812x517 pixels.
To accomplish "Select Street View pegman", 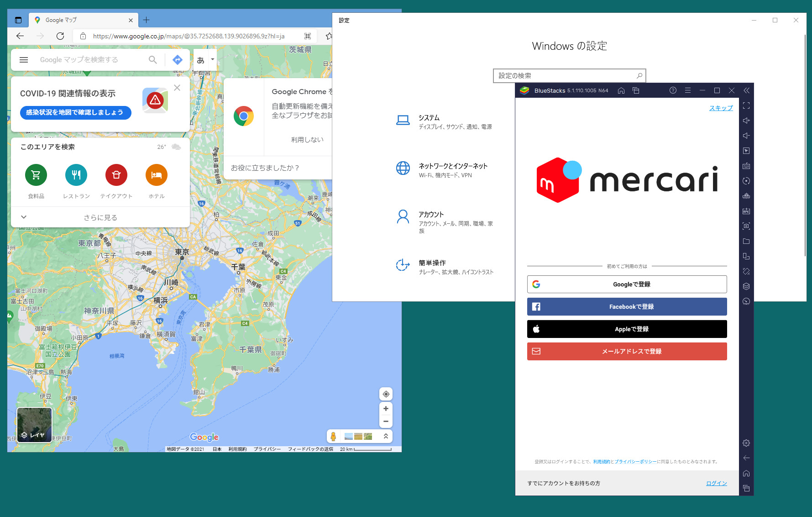I will point(333,437).
